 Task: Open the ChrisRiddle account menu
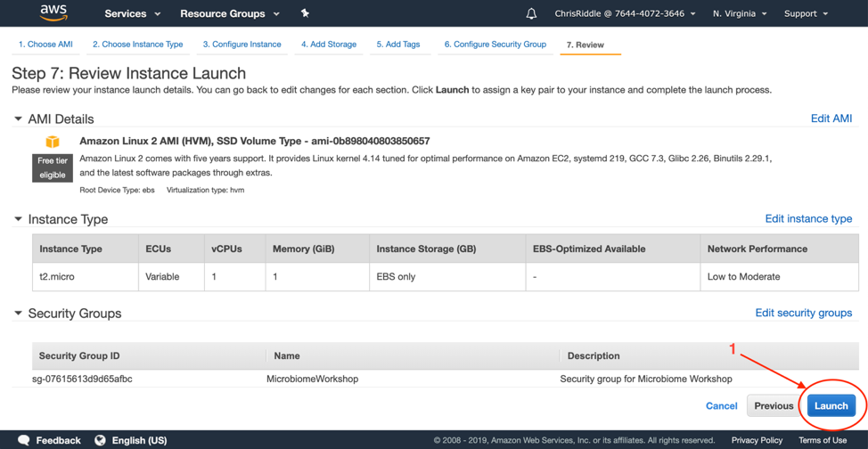[624, 13]
